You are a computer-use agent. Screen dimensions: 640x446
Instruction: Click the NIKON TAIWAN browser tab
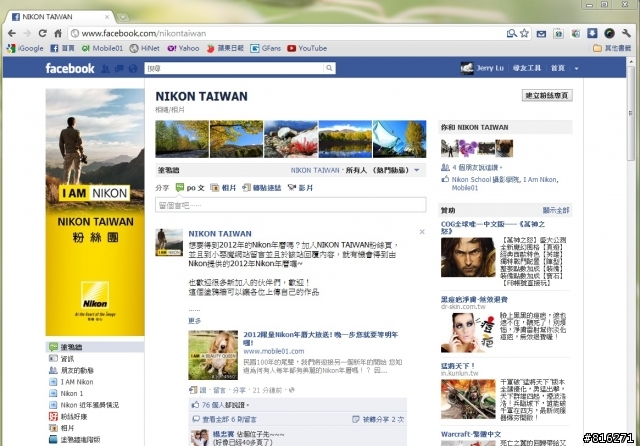point(60,17)
